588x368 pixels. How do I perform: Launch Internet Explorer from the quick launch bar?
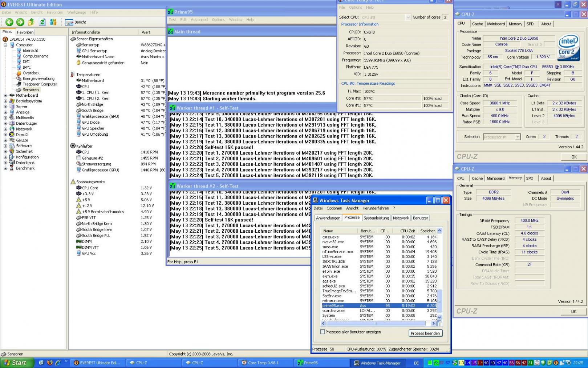tap(58, 363)
